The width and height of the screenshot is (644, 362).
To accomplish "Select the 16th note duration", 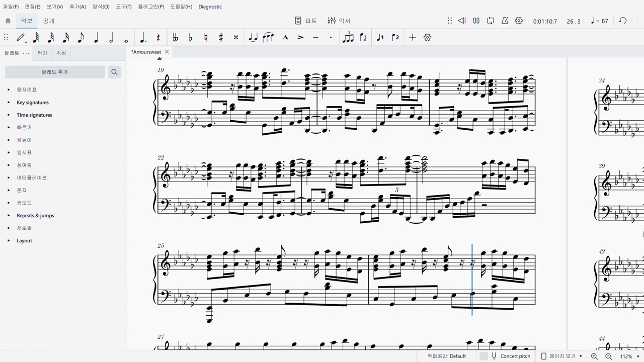I will click(66, 37).
